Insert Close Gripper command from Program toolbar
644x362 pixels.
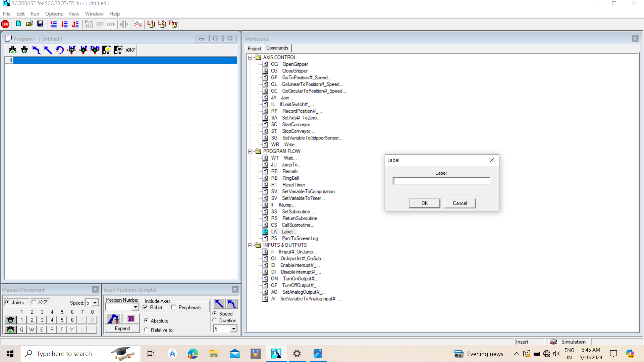click(24, 50)
